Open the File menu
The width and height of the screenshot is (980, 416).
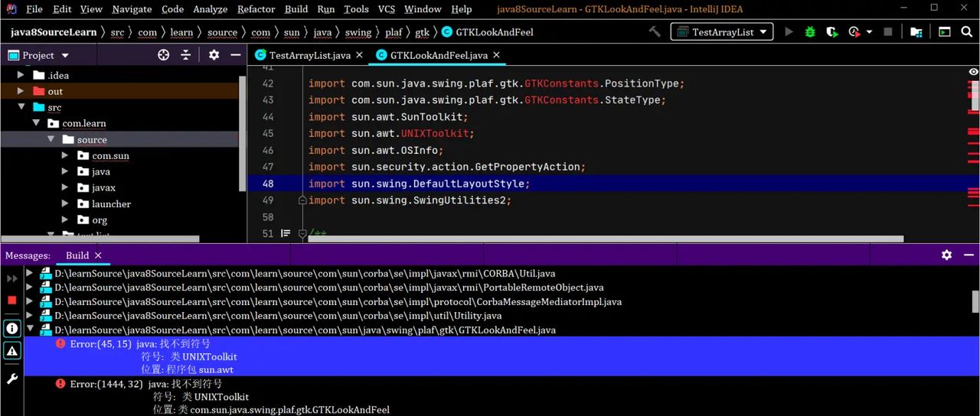coord(34,9)
